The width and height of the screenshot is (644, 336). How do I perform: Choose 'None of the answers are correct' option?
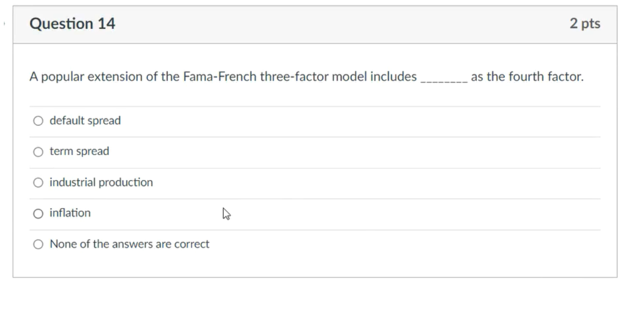(38, 244)
